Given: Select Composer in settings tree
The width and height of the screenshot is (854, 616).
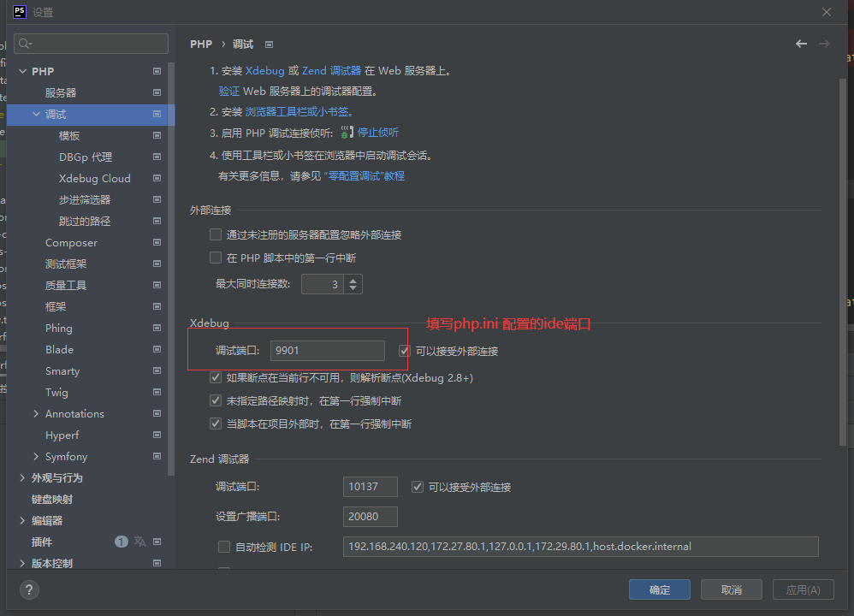Looking at the screenshot, I should [x=71, y=242].
